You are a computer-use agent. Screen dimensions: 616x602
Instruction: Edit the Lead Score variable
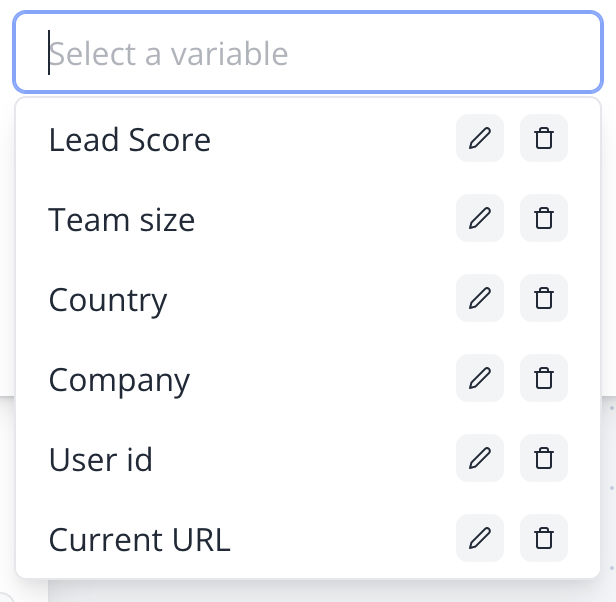tap(480, 139)
